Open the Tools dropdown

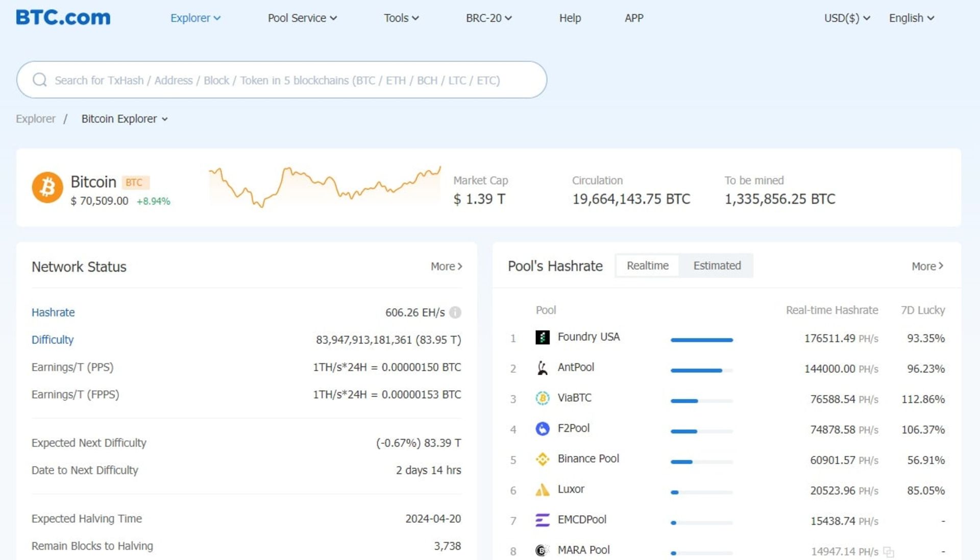(401, 18)
